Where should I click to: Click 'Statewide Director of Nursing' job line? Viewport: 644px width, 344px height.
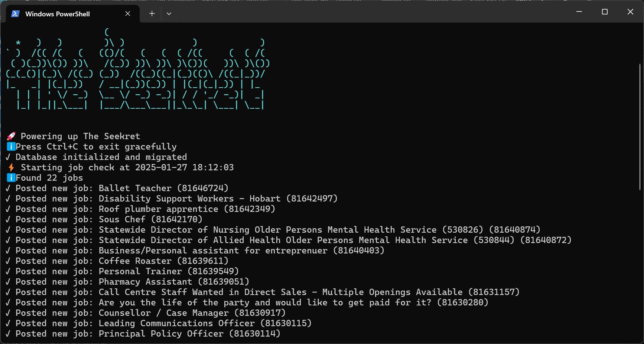273,230
